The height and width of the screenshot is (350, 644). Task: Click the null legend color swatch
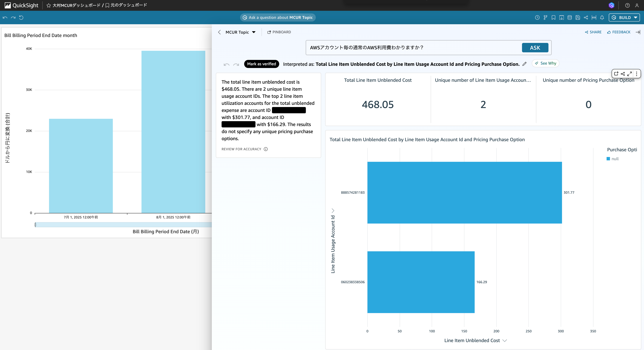click(608, 159)
